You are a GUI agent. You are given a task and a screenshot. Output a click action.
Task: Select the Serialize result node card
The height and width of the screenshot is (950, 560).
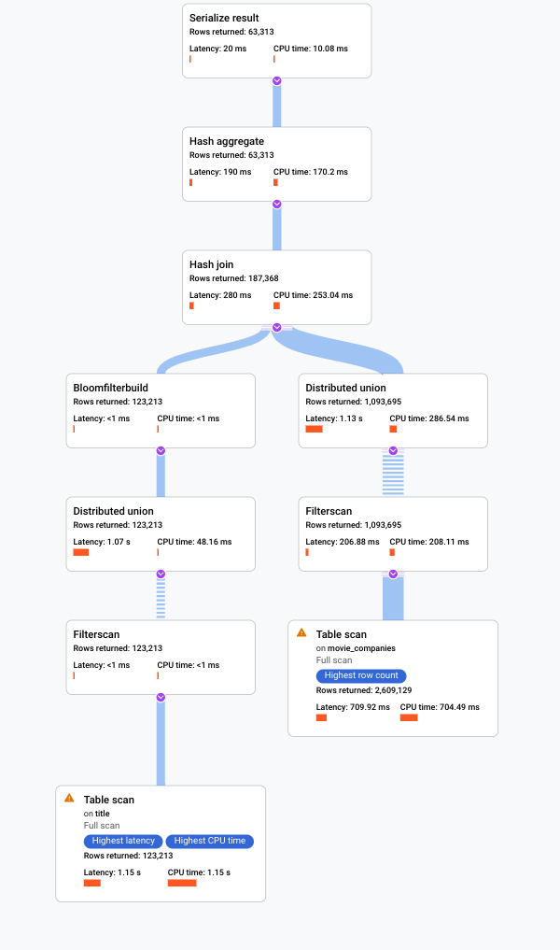click(x=276, y=40)
